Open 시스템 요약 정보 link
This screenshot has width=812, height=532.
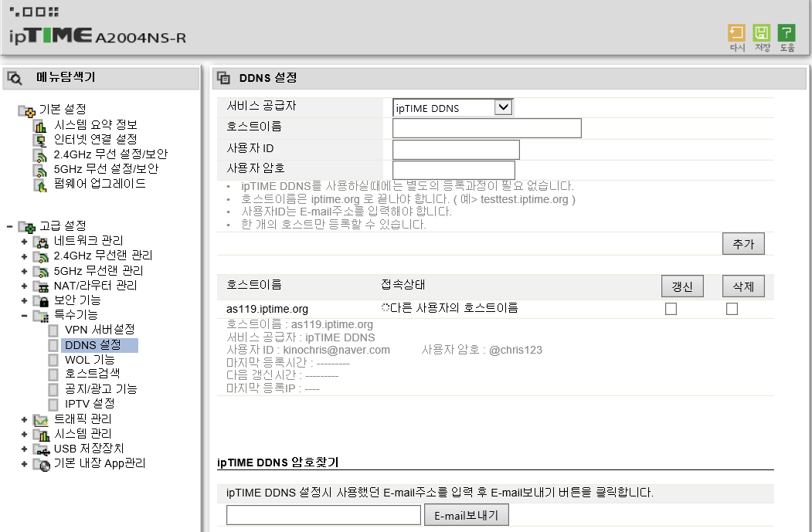pos(95,125)
